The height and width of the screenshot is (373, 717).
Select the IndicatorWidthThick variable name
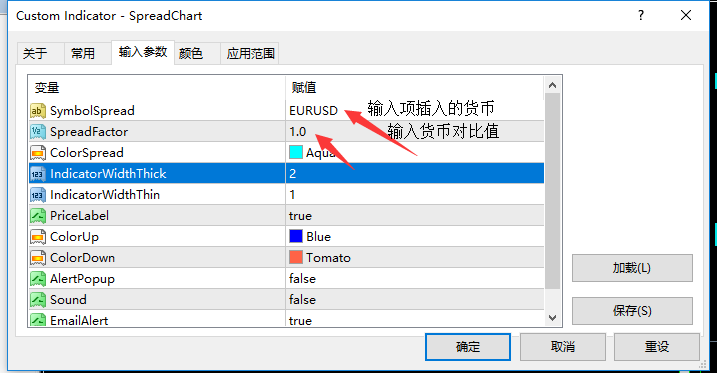coord(108,174)
